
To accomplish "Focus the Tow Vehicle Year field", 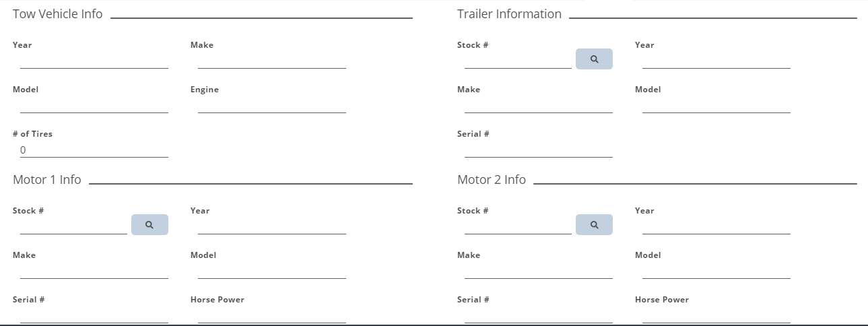I will coord(94,61).
